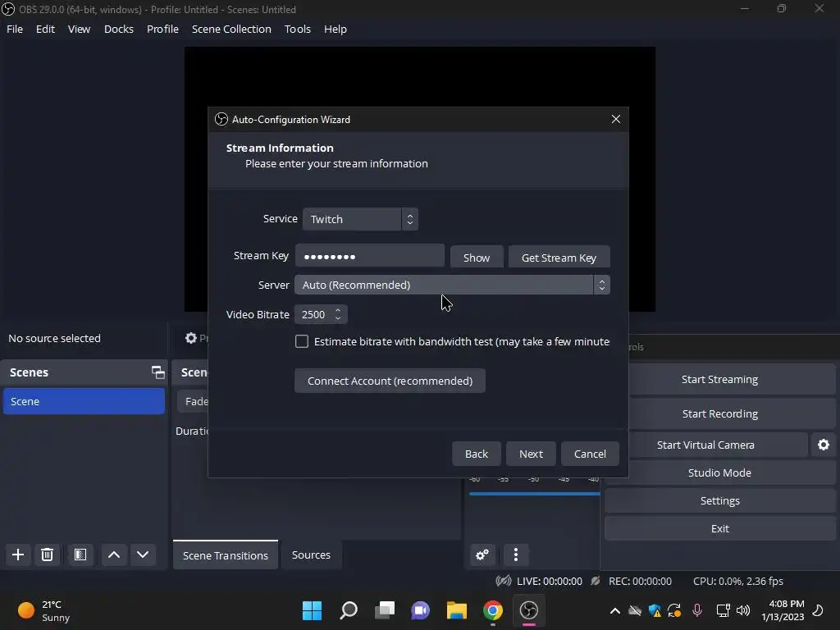Click Next in the wizard

531,454
